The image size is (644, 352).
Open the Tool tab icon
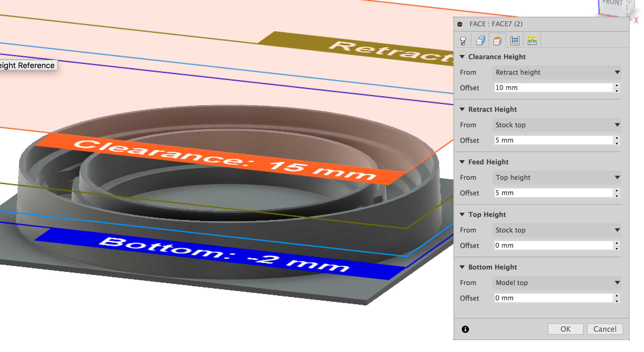(463, 41)
